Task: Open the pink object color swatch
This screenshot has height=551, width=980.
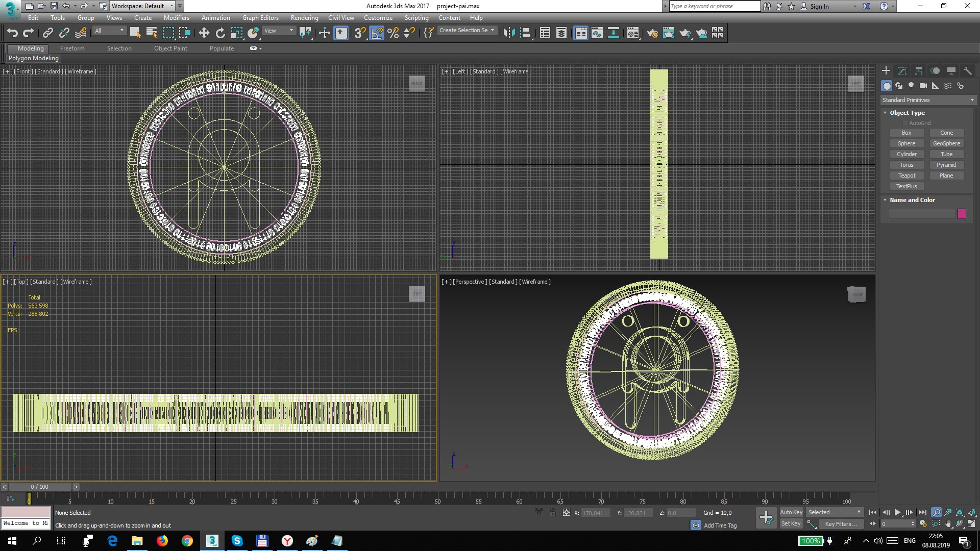Action: click(962, 214)
